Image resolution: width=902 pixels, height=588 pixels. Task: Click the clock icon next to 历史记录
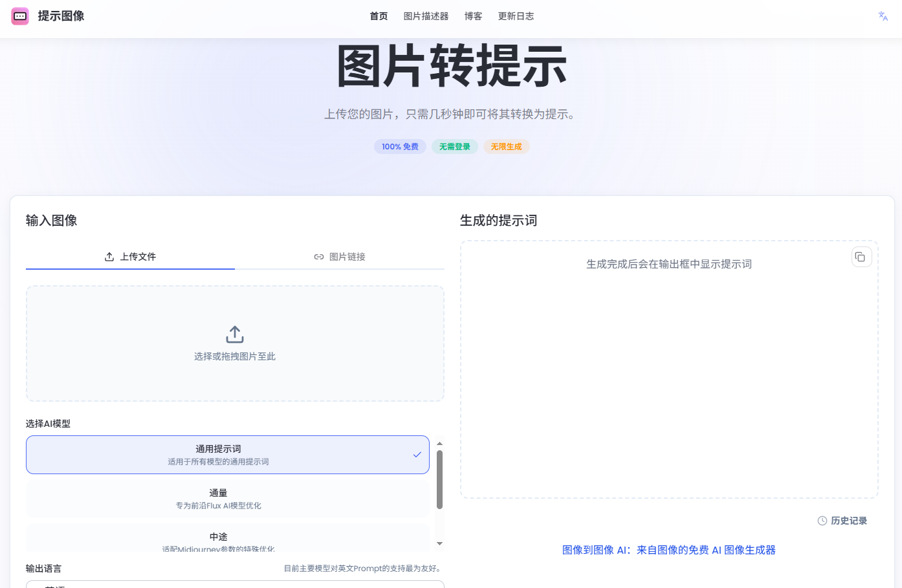point(821,520)
